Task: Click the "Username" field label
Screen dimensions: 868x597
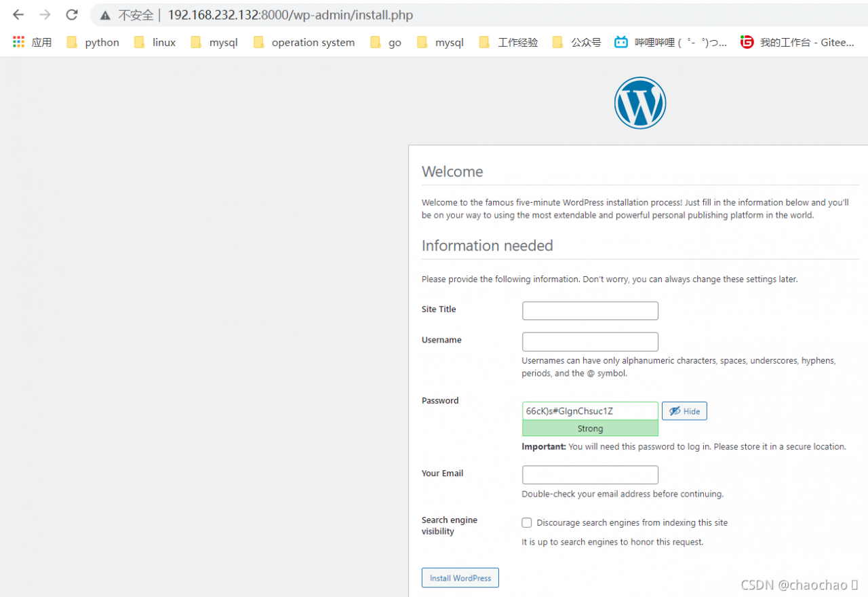Action: [x=441, y=340]
